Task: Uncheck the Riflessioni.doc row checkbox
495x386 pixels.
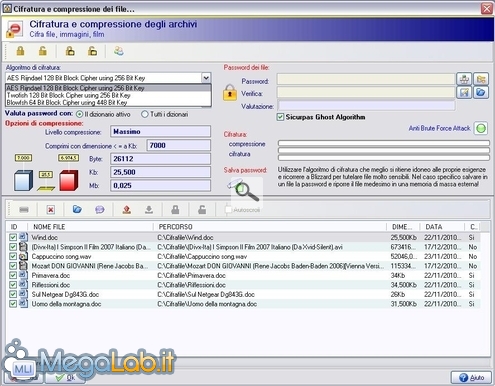Action: [x=13, y=285]
